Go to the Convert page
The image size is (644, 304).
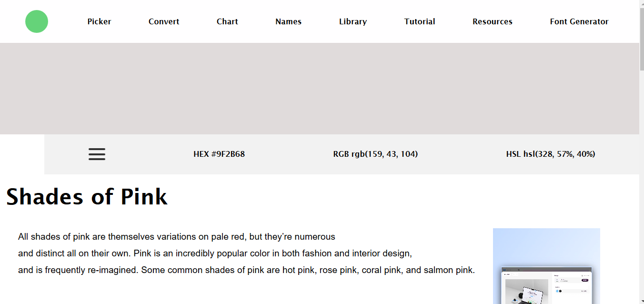pyautogui.click(x=164, y=21)
